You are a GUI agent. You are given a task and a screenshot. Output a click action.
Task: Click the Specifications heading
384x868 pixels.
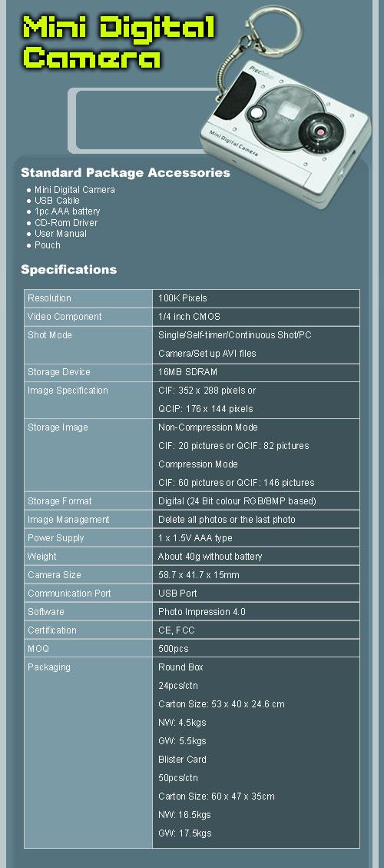tap(68, 270)
